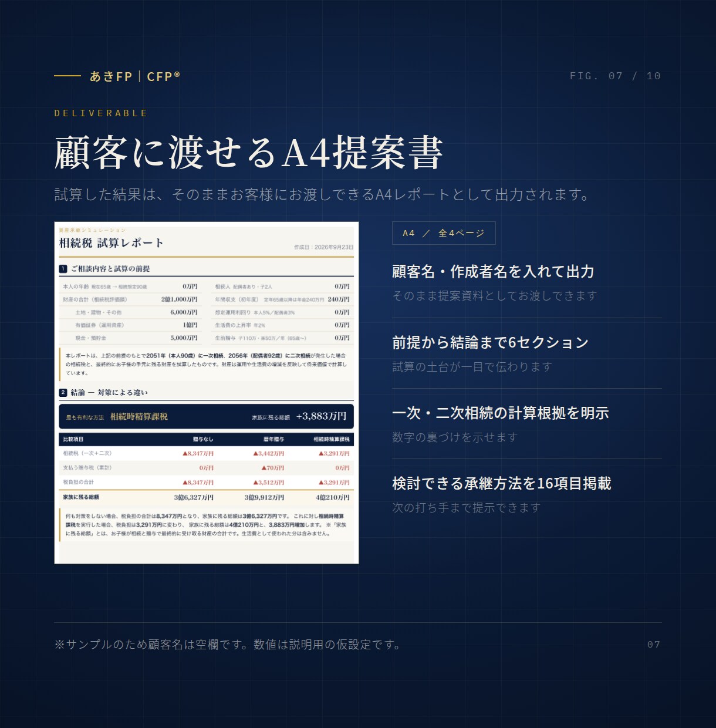Click the value '3億9,912万円'
Screen dimensions: 716x728
(265, 497)
